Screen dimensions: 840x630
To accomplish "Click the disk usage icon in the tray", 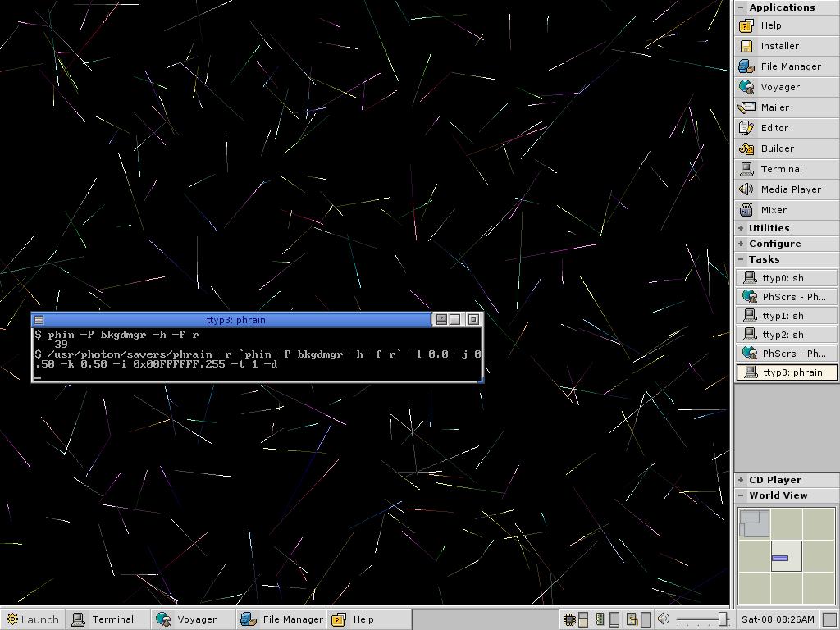I will 632,620.
